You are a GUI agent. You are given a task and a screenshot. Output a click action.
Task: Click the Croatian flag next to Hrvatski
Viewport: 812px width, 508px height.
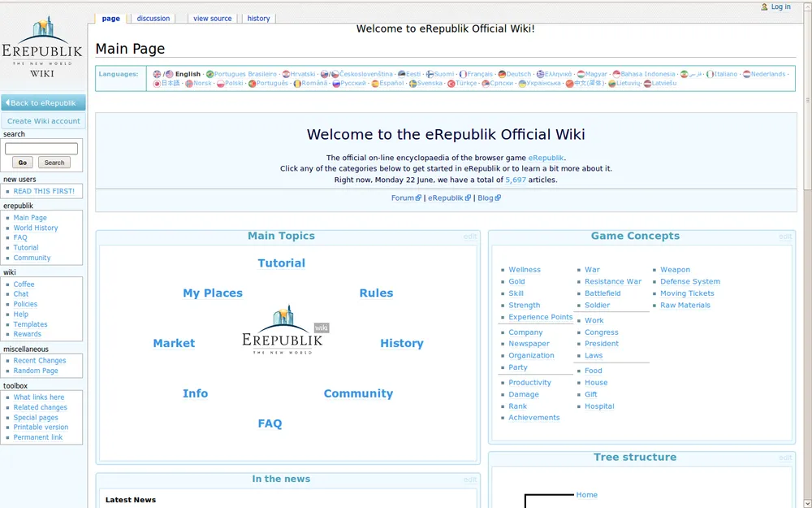click(286, 74)
